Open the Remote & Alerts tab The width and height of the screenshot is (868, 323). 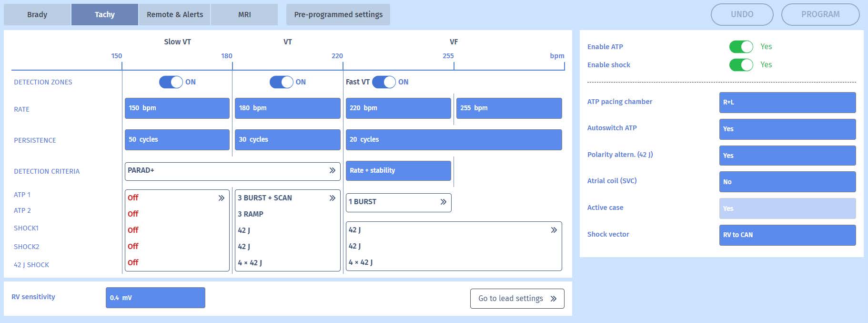(175, 15)
